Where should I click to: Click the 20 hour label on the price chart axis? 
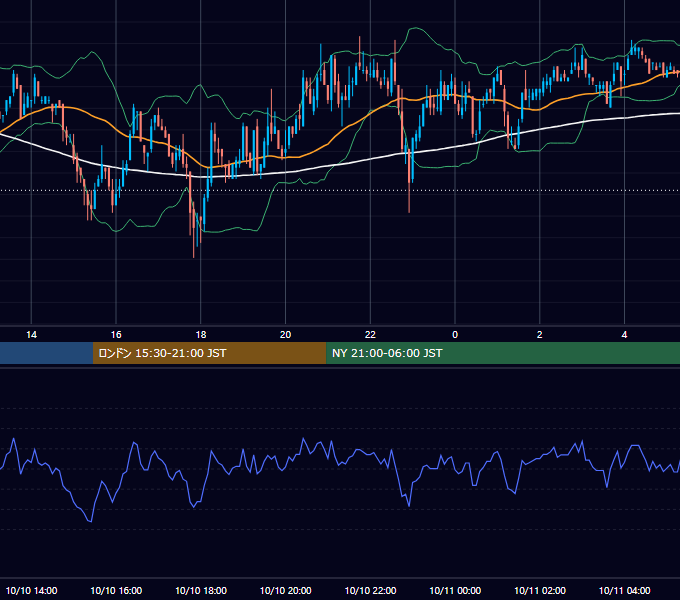click(285, 335)
